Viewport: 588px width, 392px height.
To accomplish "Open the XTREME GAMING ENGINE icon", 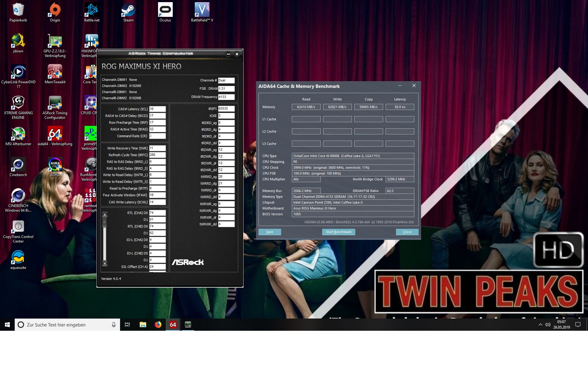I will click(18, 107).
